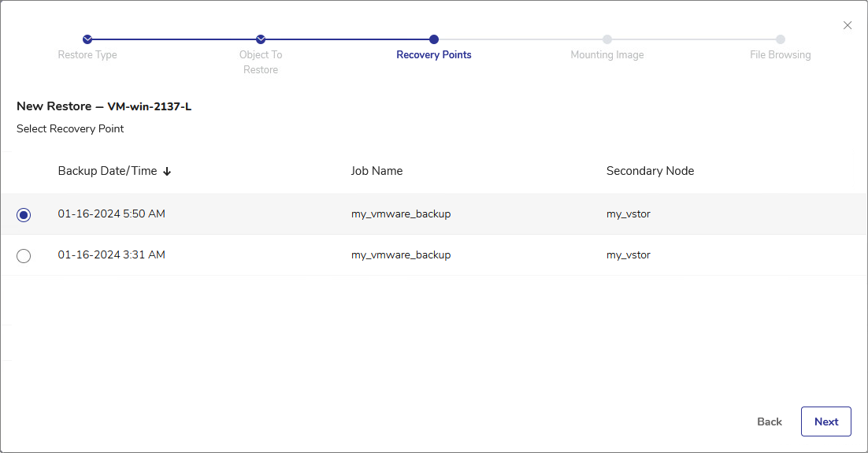Close the New Restore dialog
Image resolution: width=868 pixels, height=453 pixels.
click(x=848, y=25)
